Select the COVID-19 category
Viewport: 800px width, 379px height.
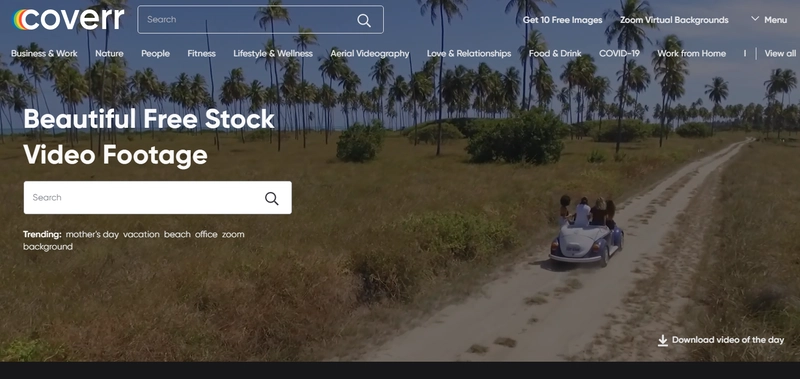pyautogui.click(x=619, y=54)
